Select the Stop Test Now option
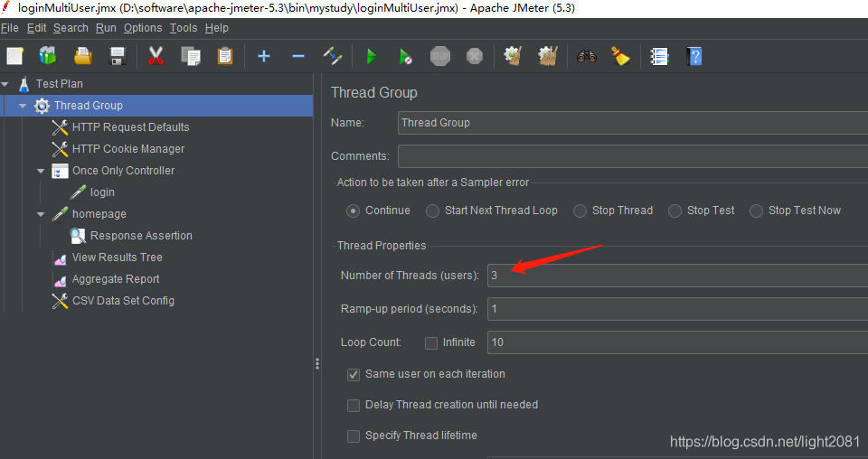This screenshot has width=868, height=459. click(x=756, y=211)
